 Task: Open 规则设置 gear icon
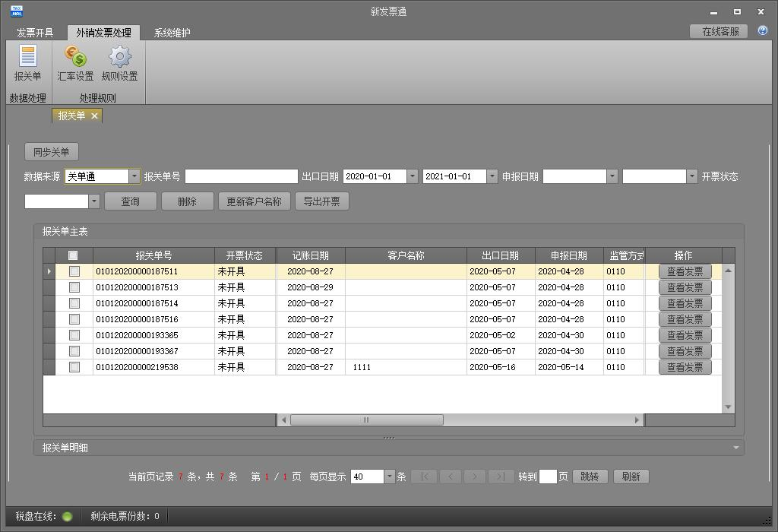119,62
